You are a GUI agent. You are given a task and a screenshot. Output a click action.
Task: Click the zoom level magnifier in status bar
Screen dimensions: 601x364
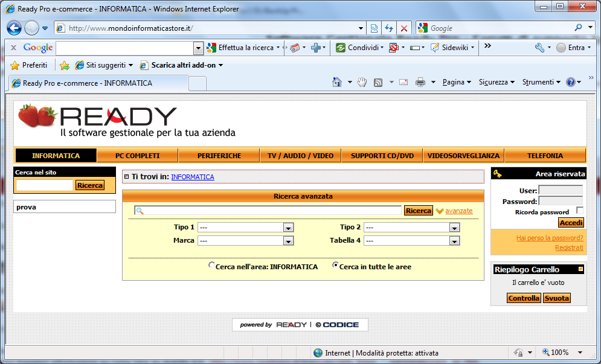(546, 352)
